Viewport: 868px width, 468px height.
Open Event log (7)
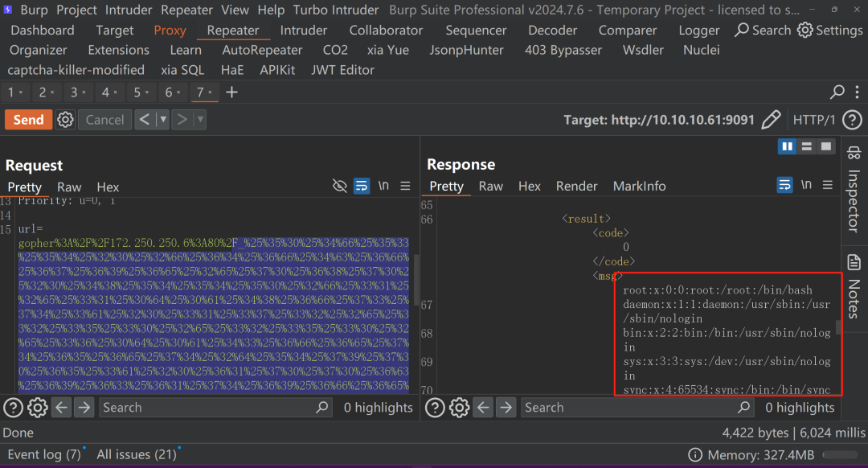click(x=44, y=454)
